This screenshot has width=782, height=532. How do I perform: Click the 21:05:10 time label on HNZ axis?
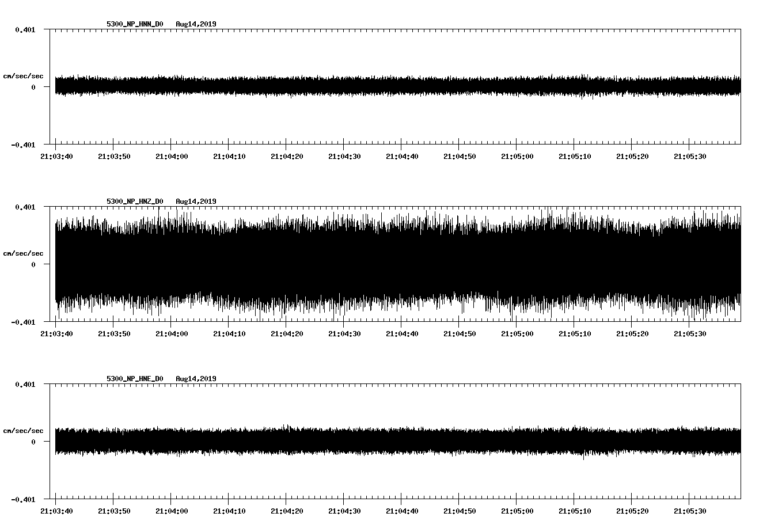pyautogui.click(x=575, y=334)
